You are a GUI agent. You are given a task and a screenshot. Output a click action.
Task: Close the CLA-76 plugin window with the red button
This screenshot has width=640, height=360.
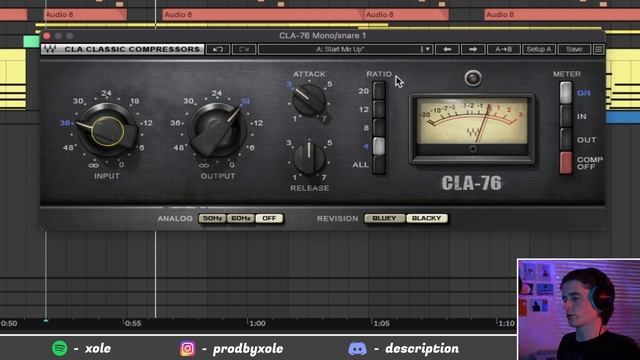click(x=47, y=36)
